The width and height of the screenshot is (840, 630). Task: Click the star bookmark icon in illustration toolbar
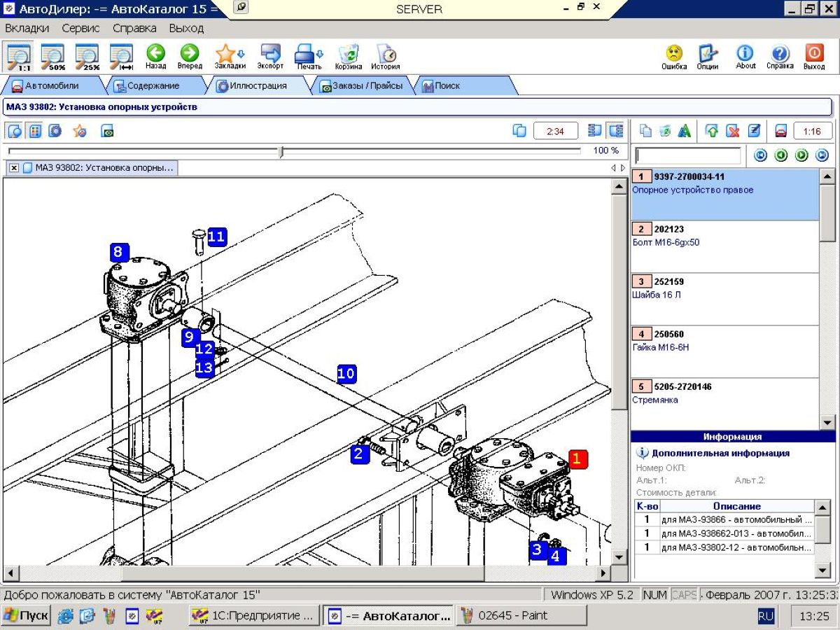pos(80,131)
